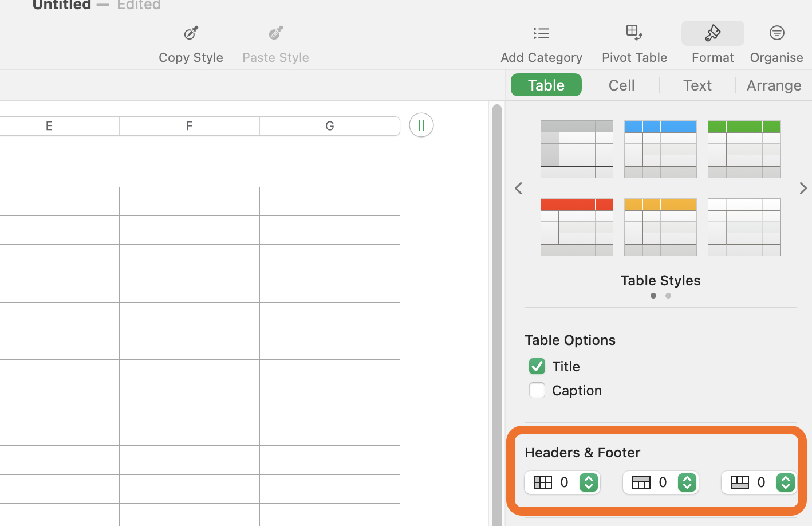Toggle the Format paintbrush sidebar
812x526 pixels.
[712, 33]
